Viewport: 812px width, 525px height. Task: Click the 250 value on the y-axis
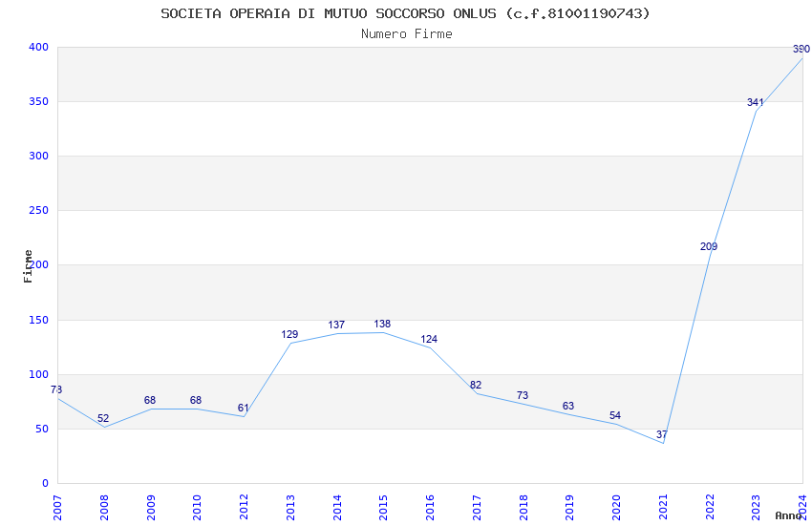pos(38,210)
